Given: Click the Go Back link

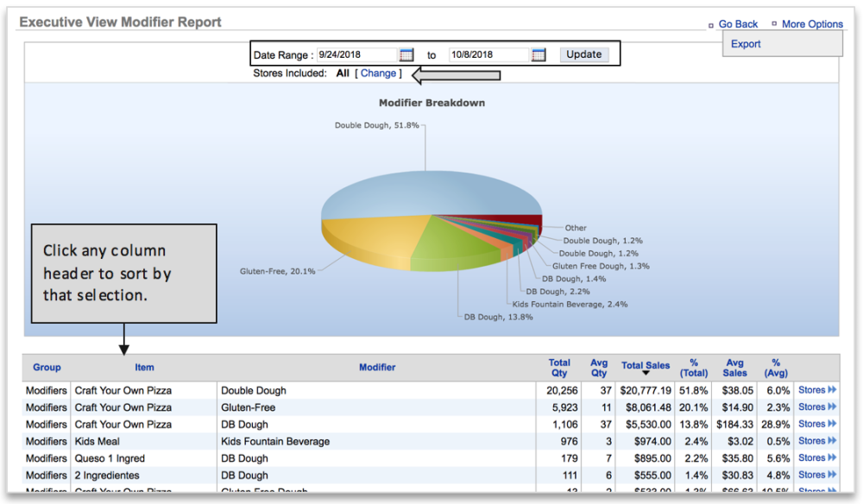Looking at the screenshot, I should [738, 23].
